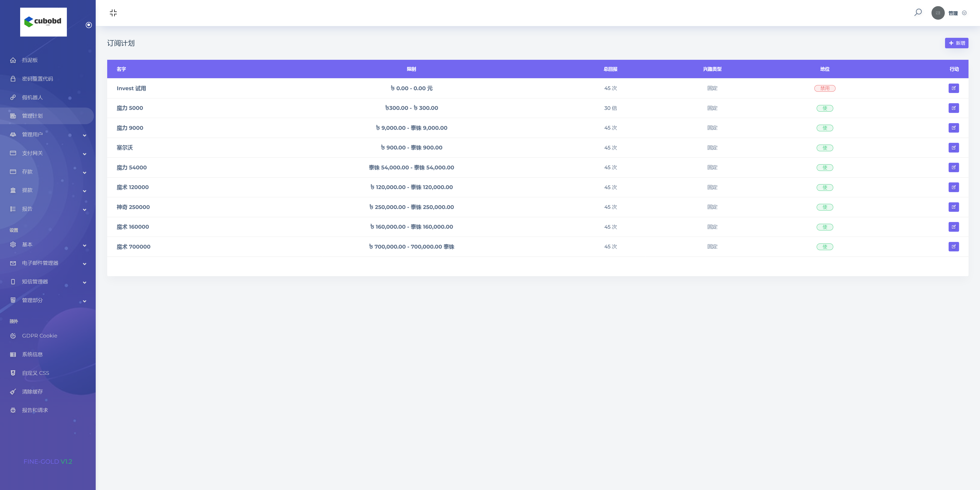Click the admin avatar picture

(x=938, y=13)
